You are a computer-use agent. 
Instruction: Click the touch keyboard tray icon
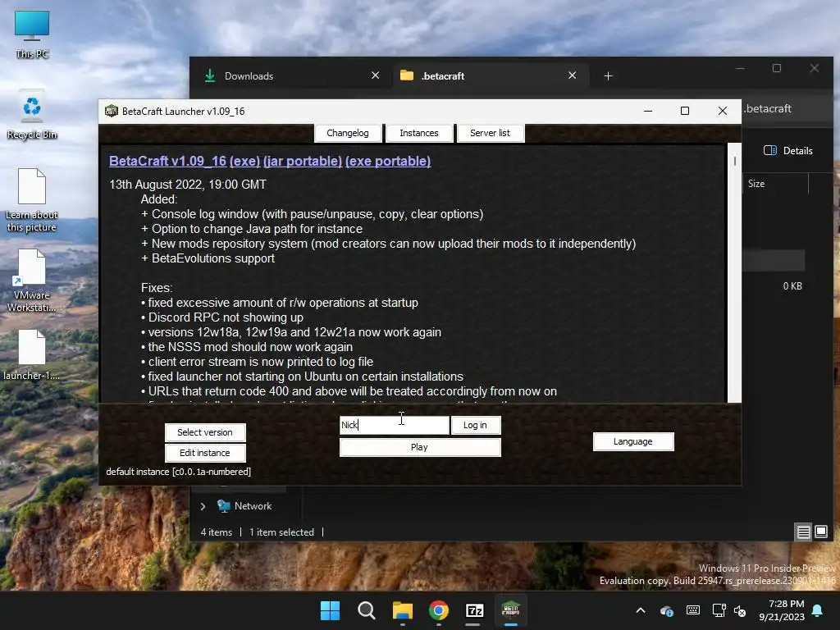pos(693,610)
